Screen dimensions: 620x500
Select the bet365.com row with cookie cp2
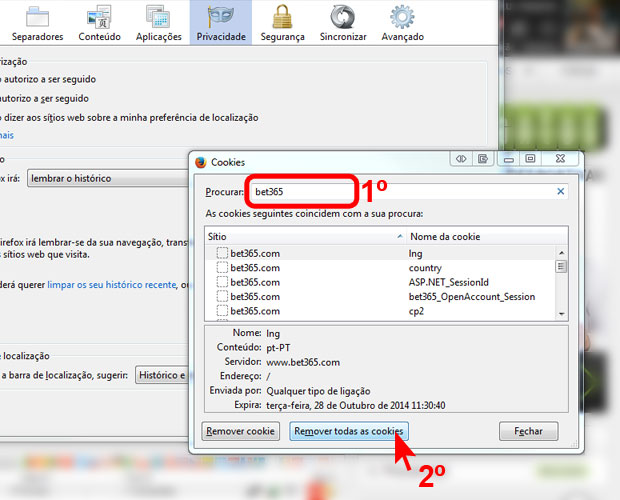coord(381,311)
